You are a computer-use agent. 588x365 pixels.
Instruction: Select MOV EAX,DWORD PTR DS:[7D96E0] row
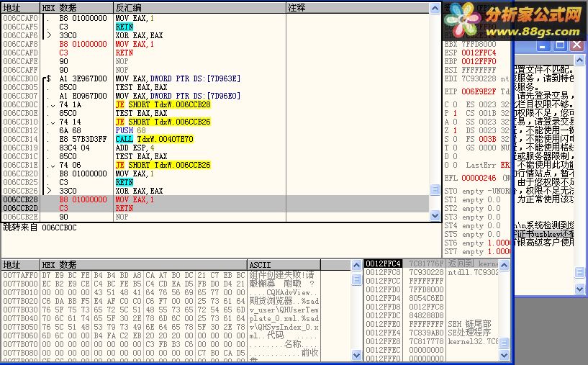pos(216,96)
